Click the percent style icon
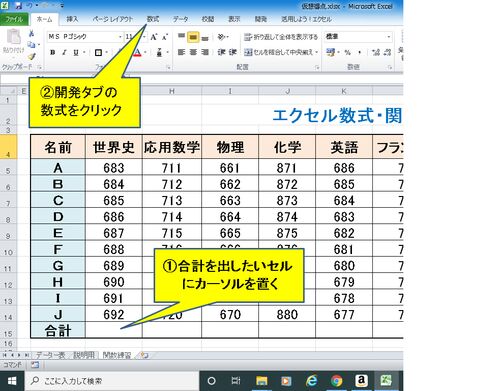Image resolution: width=500 pixels, height=391 pixels. pos(348,52)
